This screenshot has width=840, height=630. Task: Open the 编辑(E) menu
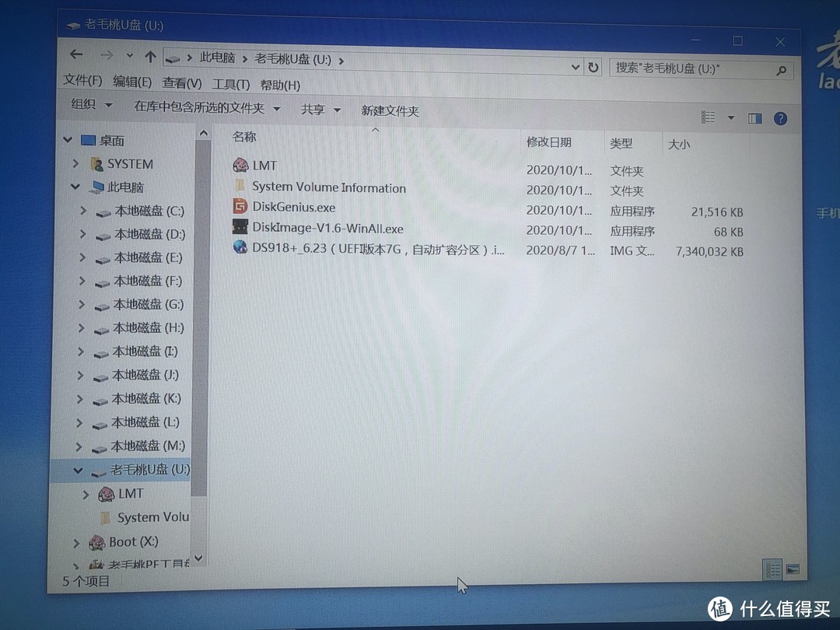point(132,82)
